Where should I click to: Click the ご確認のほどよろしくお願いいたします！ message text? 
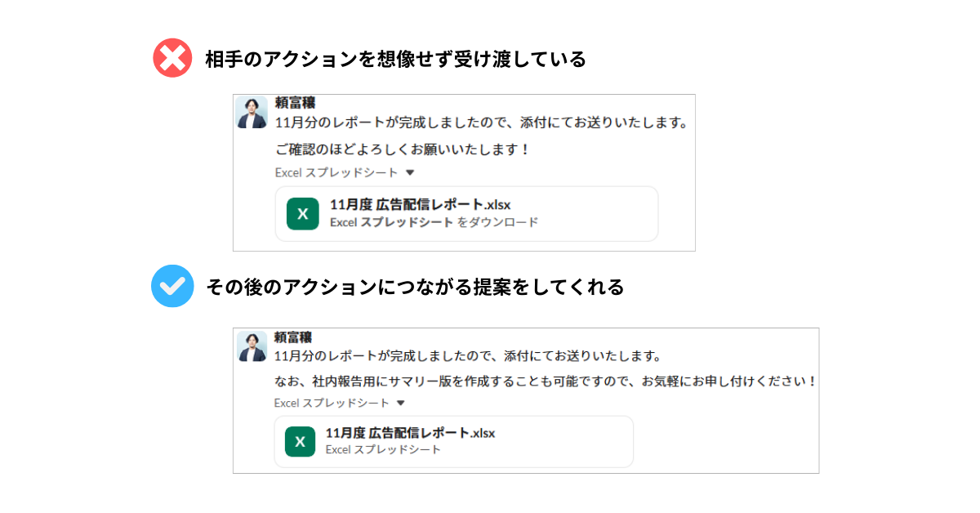point(403,149)
